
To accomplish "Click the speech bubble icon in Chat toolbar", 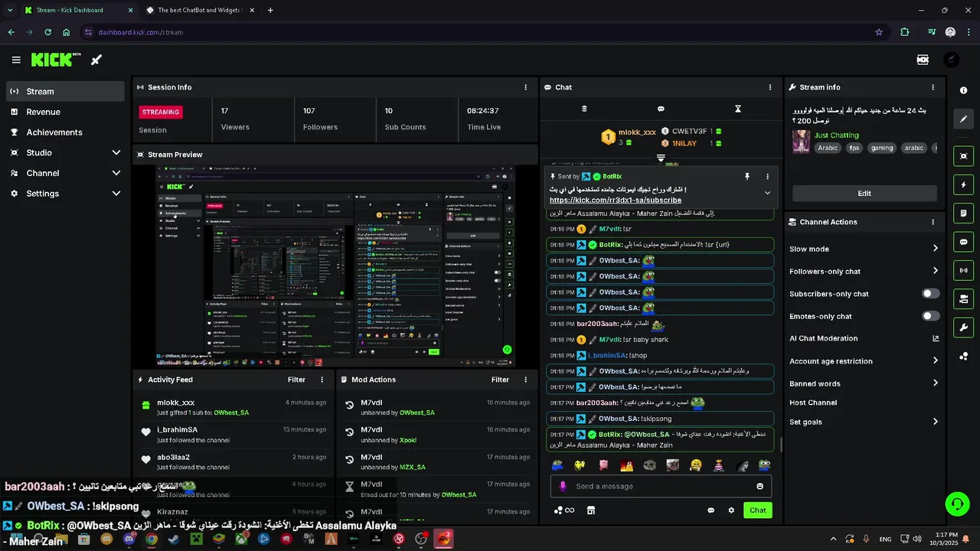I will tap(661, 109).
